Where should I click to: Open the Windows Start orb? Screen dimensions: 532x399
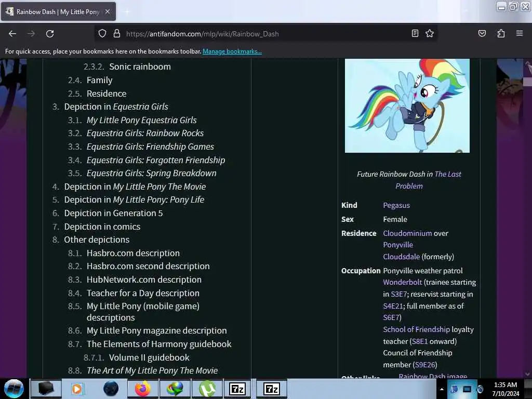click(x=14, y=389)
